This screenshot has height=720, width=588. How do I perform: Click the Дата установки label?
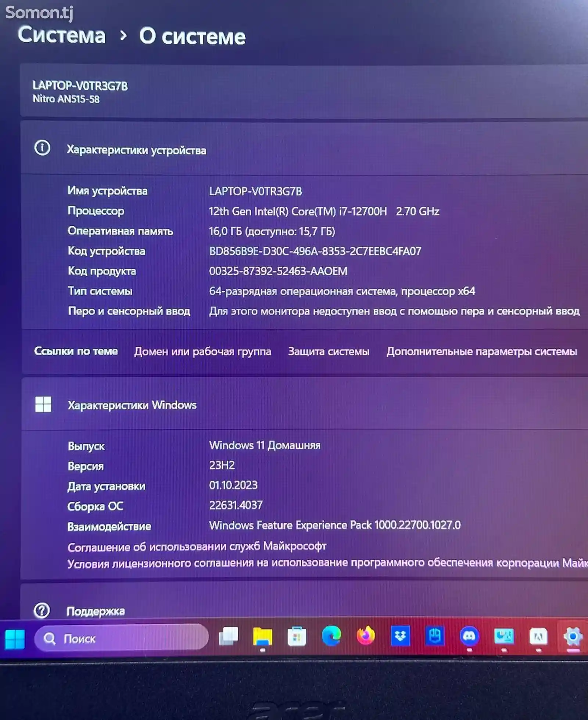point(106,486)
